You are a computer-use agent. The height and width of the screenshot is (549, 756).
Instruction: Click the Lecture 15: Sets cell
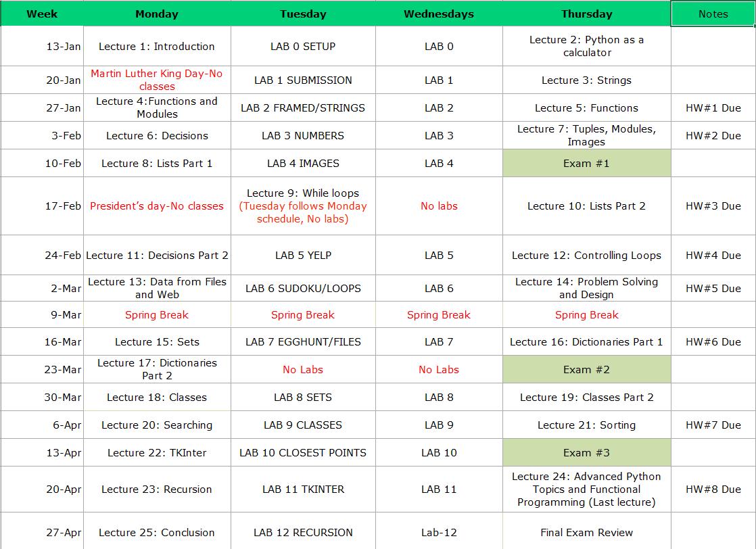click(157, 341)
